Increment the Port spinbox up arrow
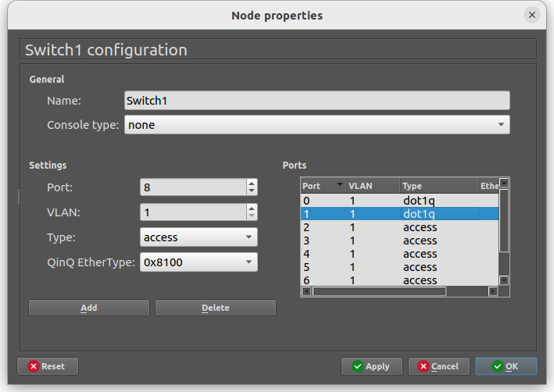The width and height of the screenshot is (554, 392). (252, 184)
